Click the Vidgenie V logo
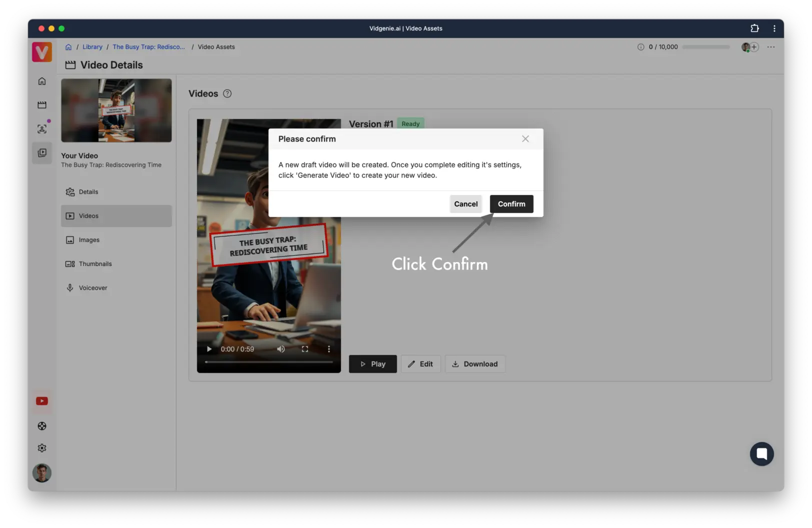Image resolution: width=812 pixels, height=528 pixels. point(42,52)
